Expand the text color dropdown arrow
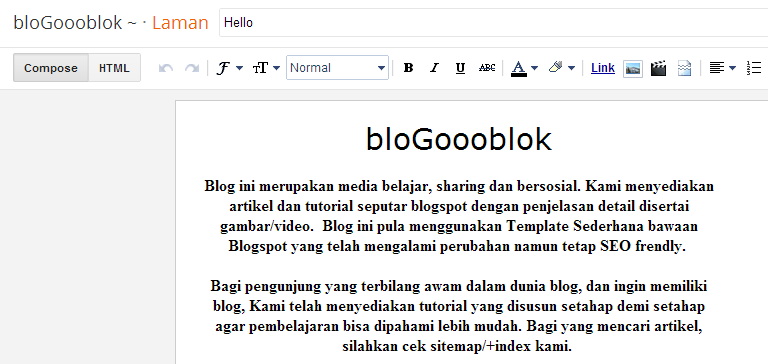The image size is (768, 364). tap(534, 68)
